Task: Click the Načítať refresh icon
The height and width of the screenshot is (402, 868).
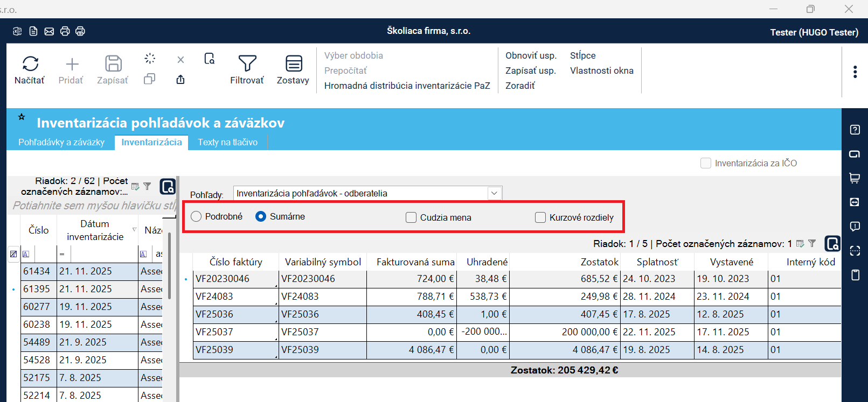Action: click(x=30, y=64)
